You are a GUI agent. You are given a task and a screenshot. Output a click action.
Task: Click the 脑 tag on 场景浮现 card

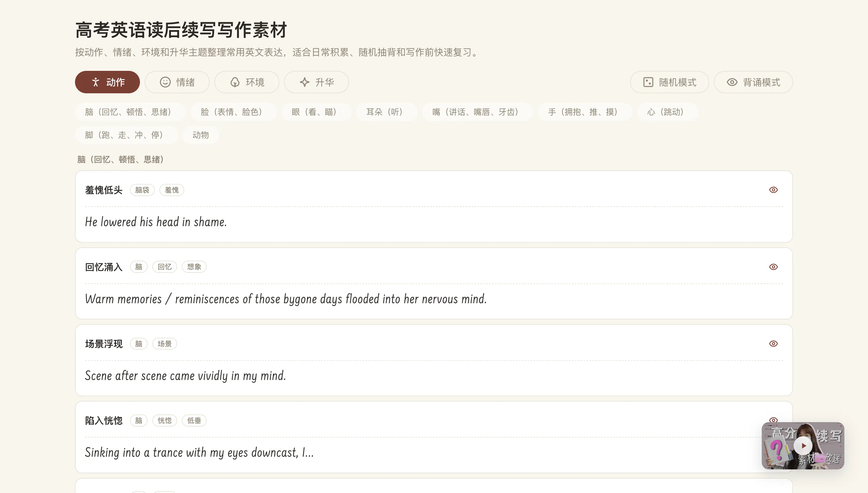pyautogui.click(x=139, y=344)
